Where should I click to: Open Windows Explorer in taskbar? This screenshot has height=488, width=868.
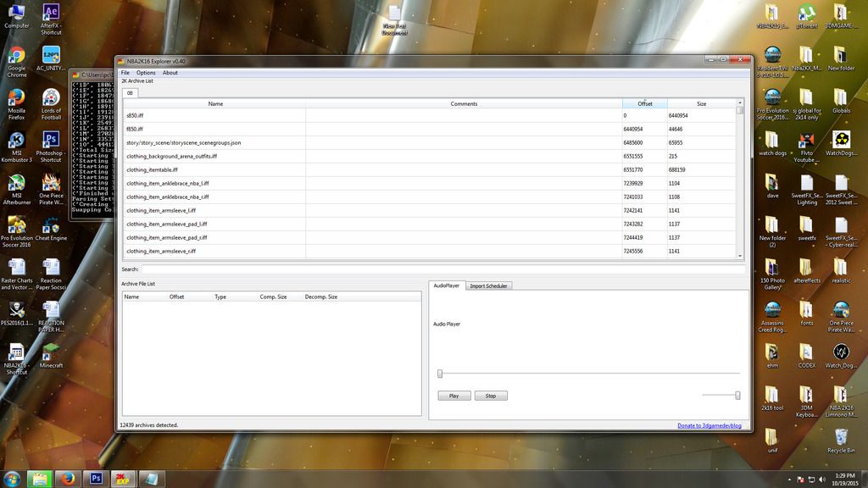point(39,479)
